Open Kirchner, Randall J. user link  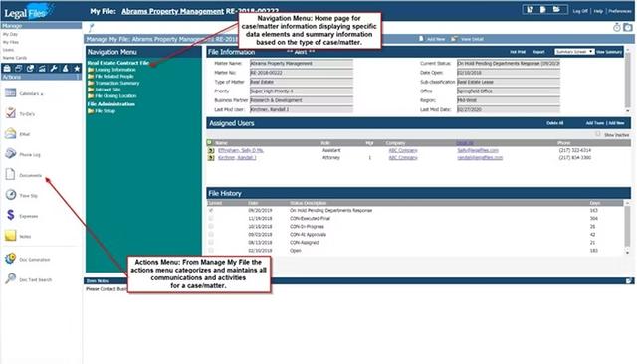click(237, 158)
